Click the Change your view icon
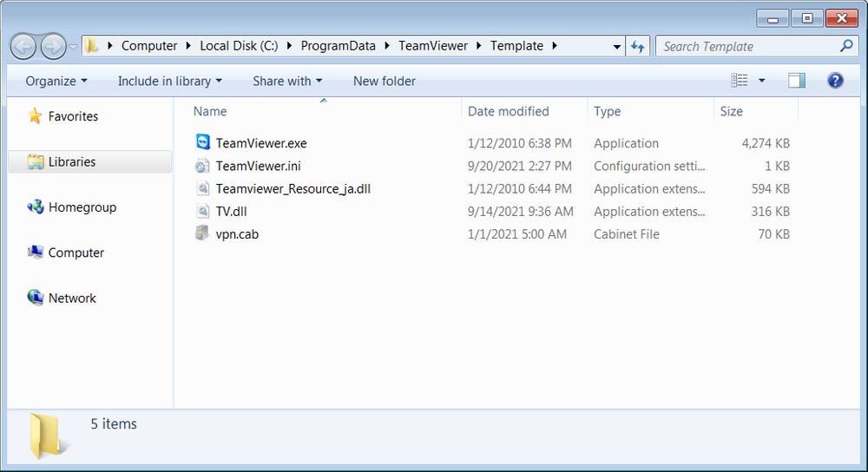 (x=739, y=80)
